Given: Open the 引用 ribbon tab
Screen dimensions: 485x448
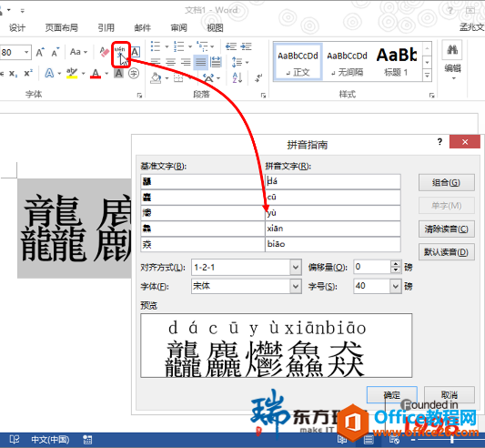Looking at the screenshot, I should point(106,28).
